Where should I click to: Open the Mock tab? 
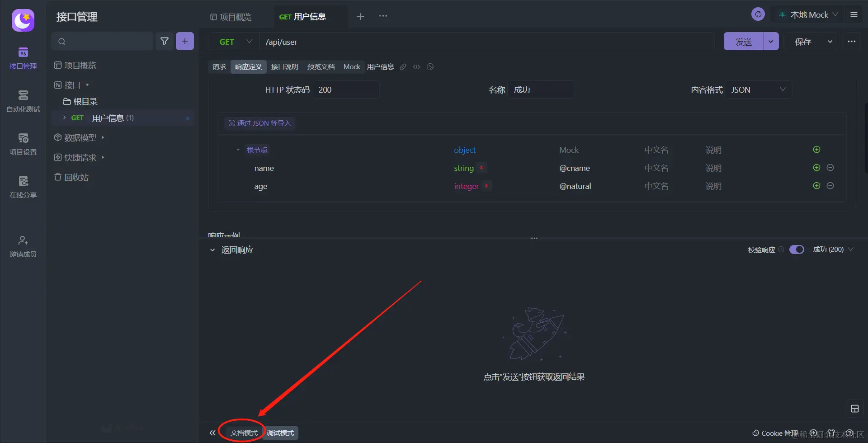[x=352, y=67]
